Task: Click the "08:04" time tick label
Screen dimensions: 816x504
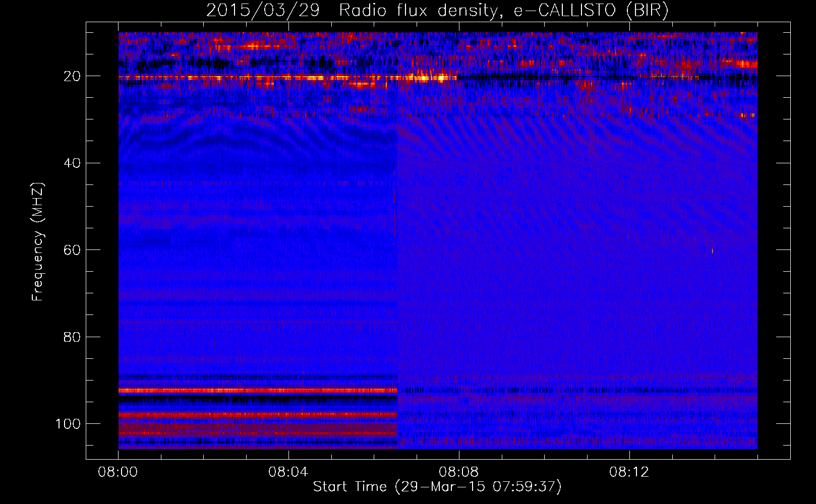Action: coord(288,472)
